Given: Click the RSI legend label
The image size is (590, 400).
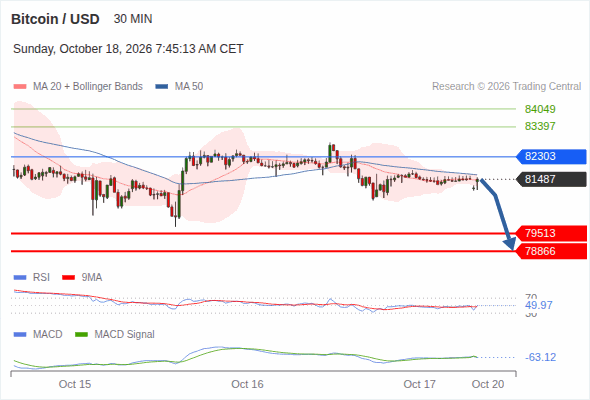Looking at the screenshot, I should point(41,277).
